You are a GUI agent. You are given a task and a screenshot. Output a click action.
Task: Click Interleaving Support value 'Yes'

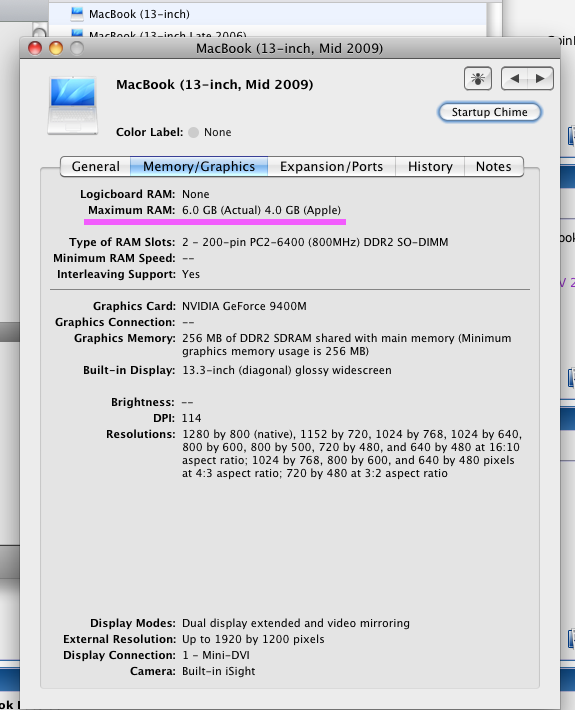click(x=191, y=274)
